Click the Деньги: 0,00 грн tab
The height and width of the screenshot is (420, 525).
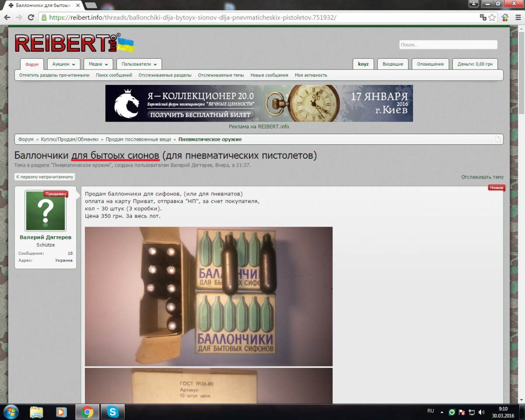[475, 64]
